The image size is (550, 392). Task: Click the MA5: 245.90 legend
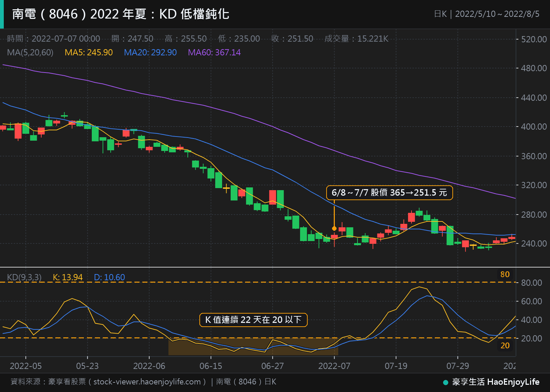pos(89,52)
